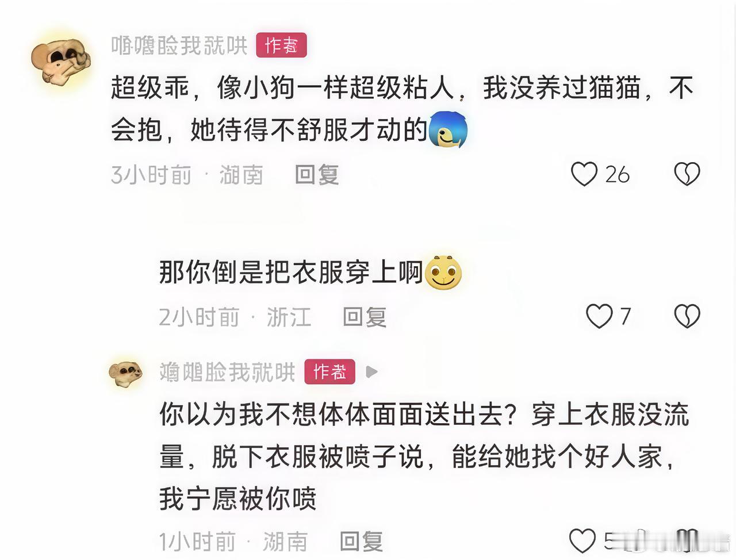This screenshot has height=560, width=736.
Task: Expand the reply arrow next to 作者 badge
Action: point(371,372)
